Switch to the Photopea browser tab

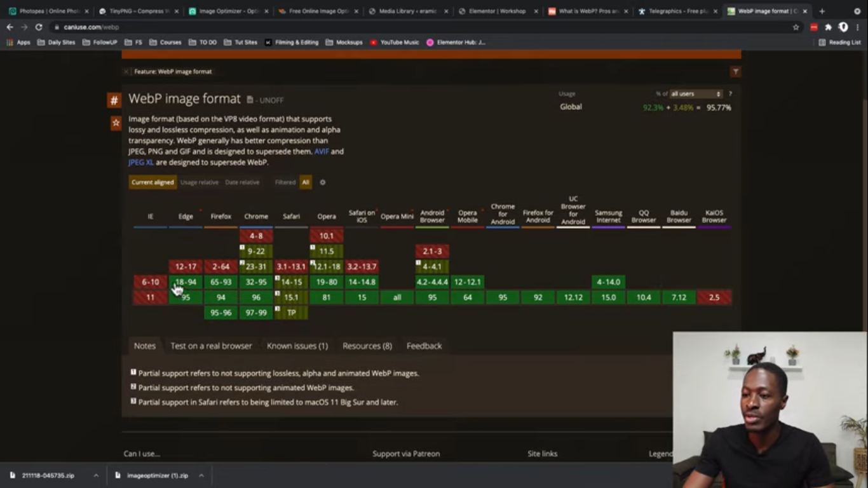(x=48, y=11)
